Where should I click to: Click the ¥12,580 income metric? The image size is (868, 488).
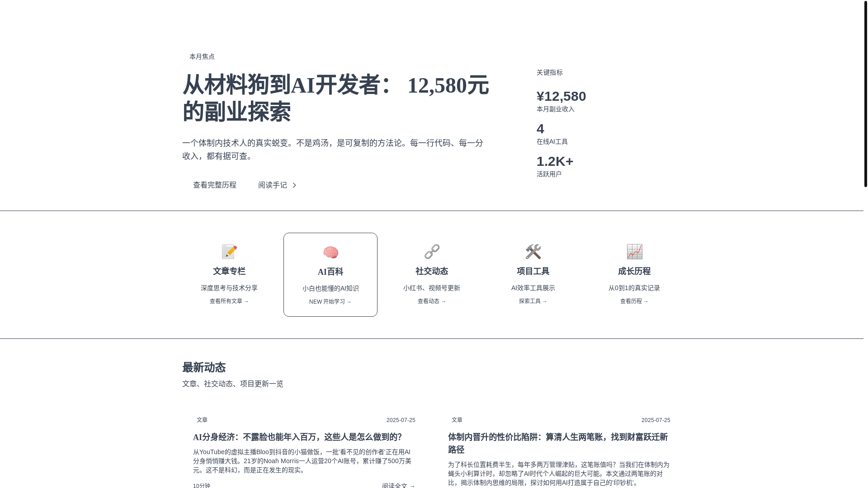pyautogui.click(x=561, y=96)
